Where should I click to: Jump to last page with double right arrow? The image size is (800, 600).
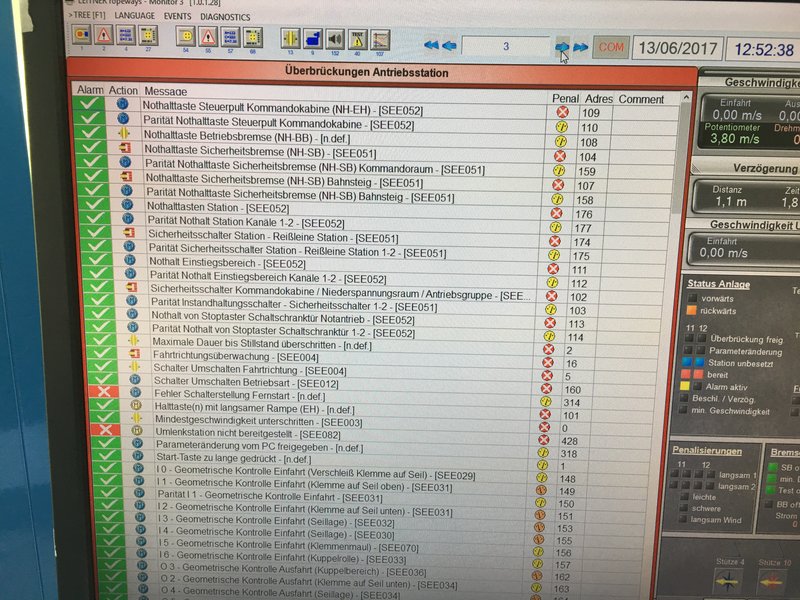click(580, 46)
